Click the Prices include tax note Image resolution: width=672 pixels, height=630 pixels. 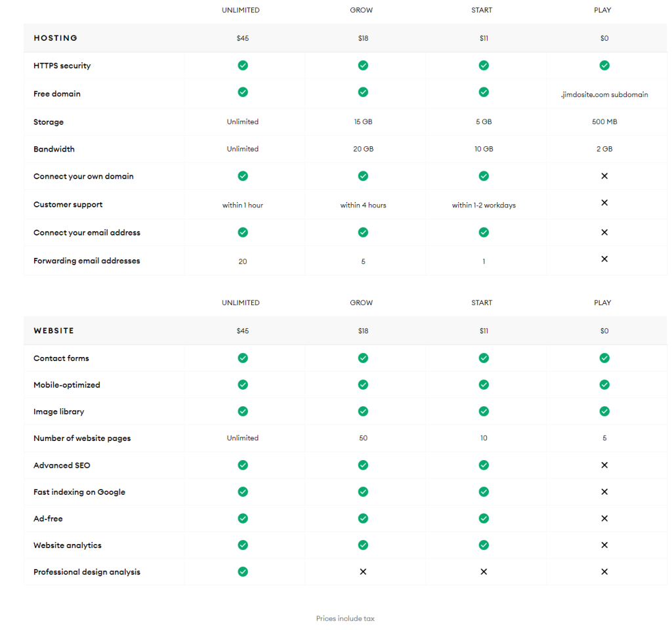click(345, 619)
